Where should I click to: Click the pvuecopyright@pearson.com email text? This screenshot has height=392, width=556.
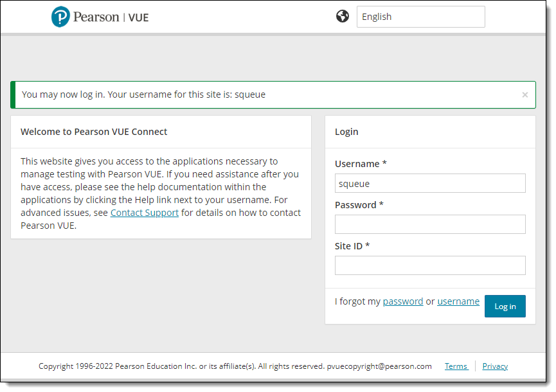(379, 366)
